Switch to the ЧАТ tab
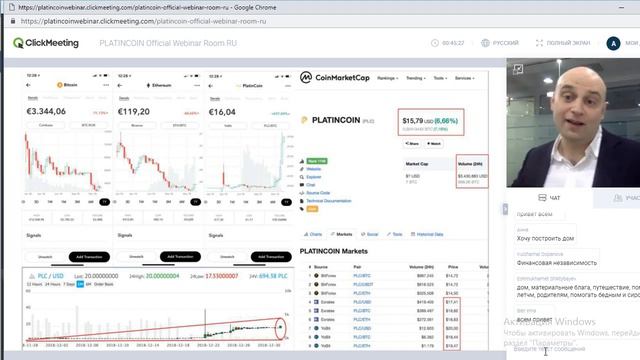 (x=549, y=198)
